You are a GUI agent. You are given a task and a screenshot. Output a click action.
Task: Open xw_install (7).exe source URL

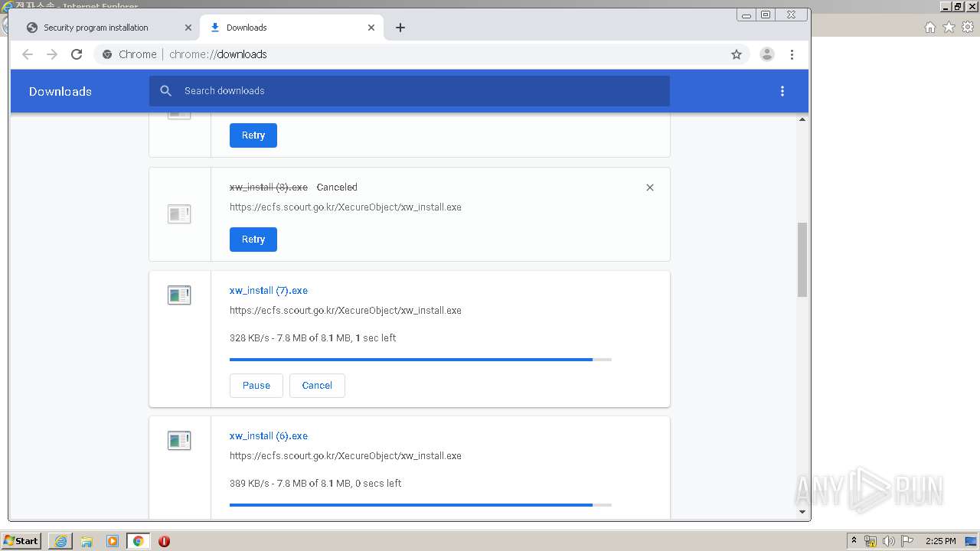(345, 311)
